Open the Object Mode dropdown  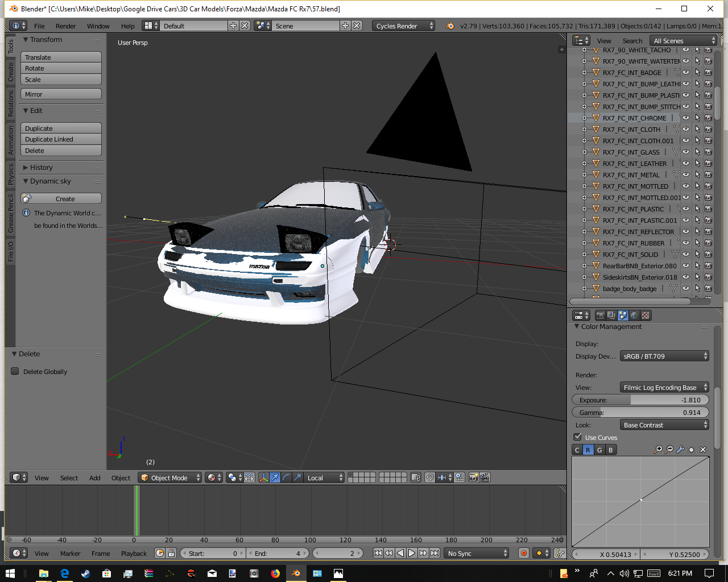pos(171,477)
